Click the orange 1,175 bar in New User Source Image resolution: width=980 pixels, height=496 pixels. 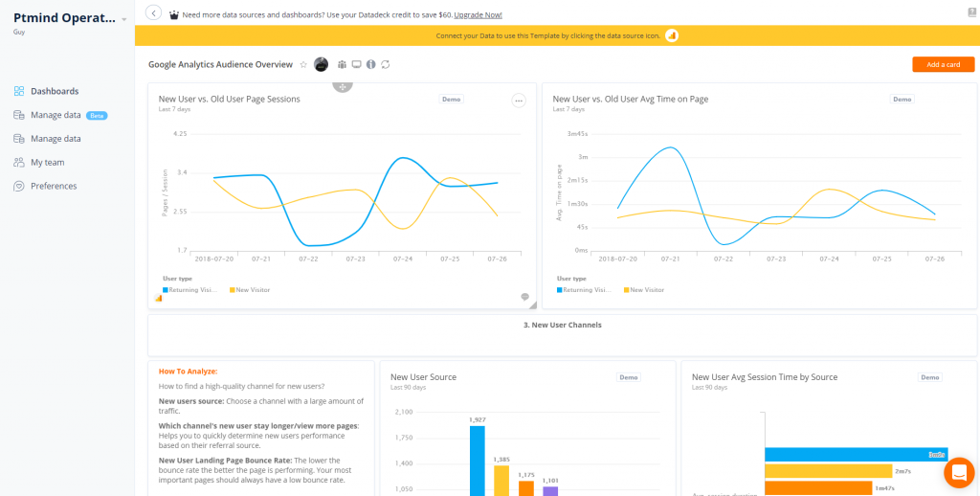[526, 488]
